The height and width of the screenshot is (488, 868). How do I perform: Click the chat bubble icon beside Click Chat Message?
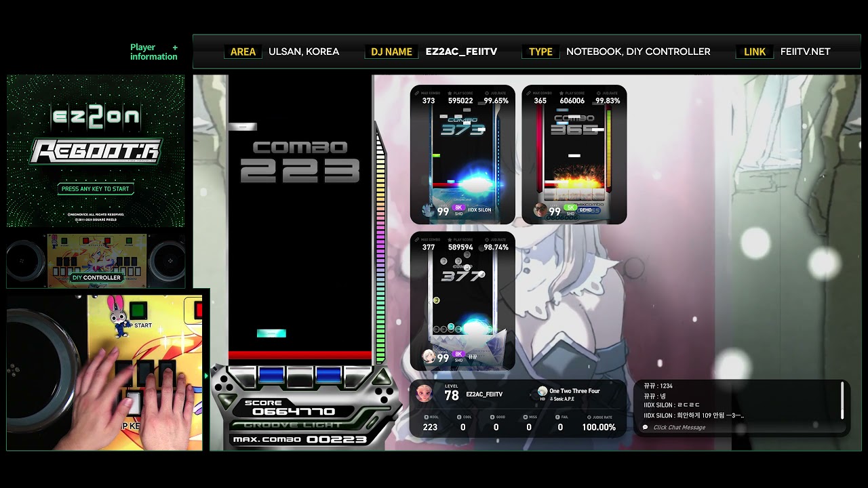tap(645, 428)
